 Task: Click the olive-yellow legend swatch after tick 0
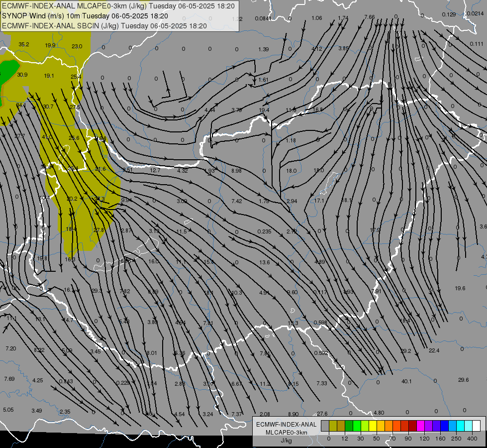pos(333,426)
